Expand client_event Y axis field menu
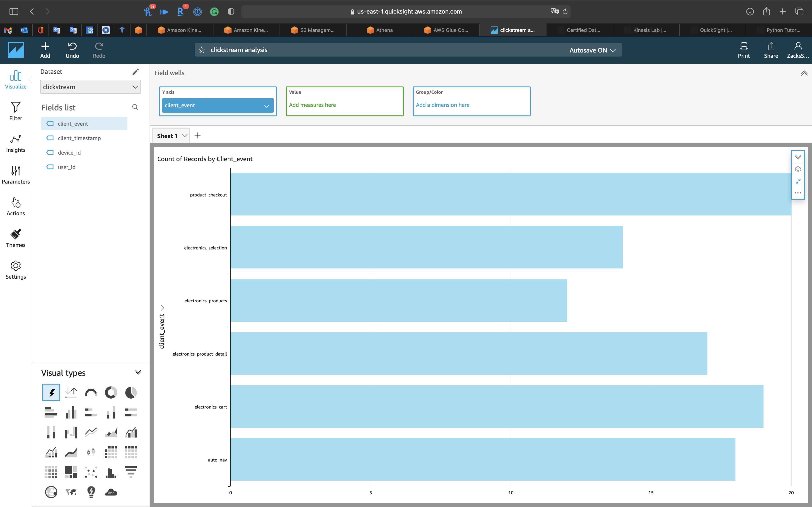The width and height of the screenshot is (812, 507). 266,106
